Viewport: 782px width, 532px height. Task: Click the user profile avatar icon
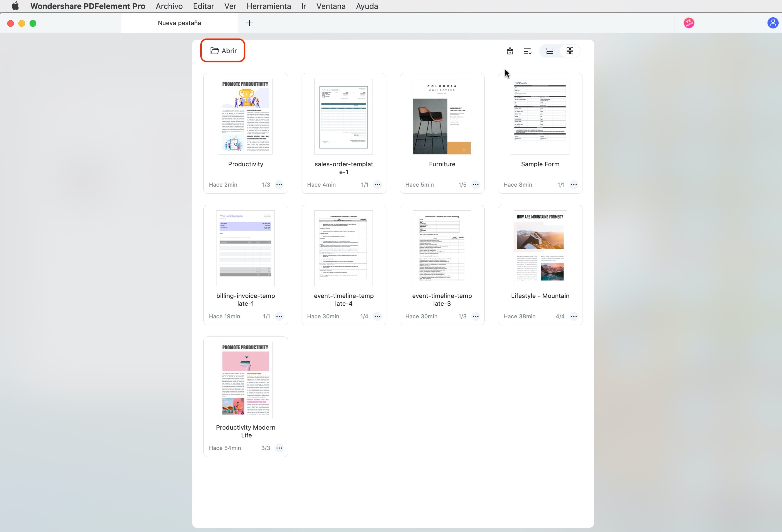pyautogui.click(x=773, y=23)
